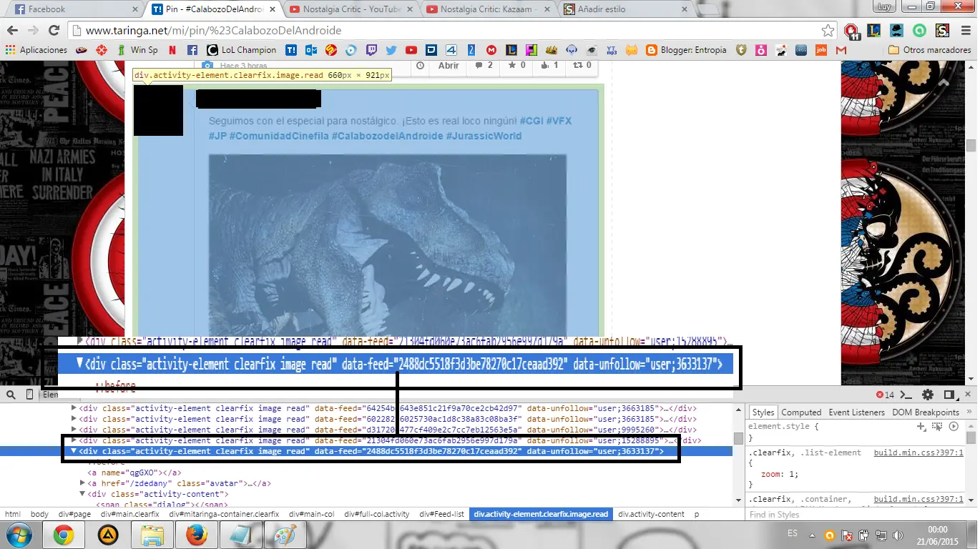Open the YouTube bookmark icon
This screenshot has width=980, height=549.
(411, 50)
